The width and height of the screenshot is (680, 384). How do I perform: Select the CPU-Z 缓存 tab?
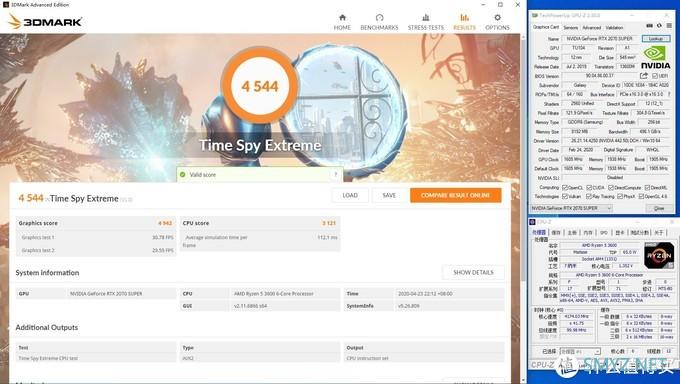556,233
